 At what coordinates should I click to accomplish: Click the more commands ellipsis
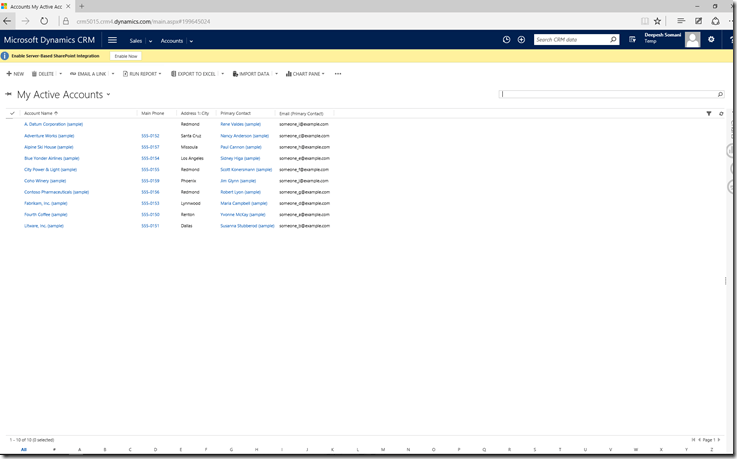tap(338, 74)
